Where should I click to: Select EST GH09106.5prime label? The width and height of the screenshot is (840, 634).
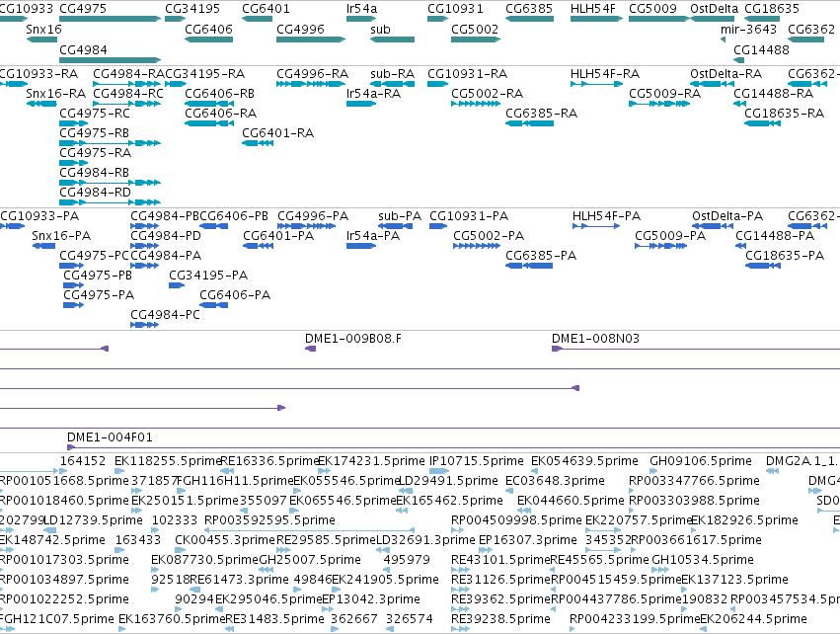[x=701, y=461]
